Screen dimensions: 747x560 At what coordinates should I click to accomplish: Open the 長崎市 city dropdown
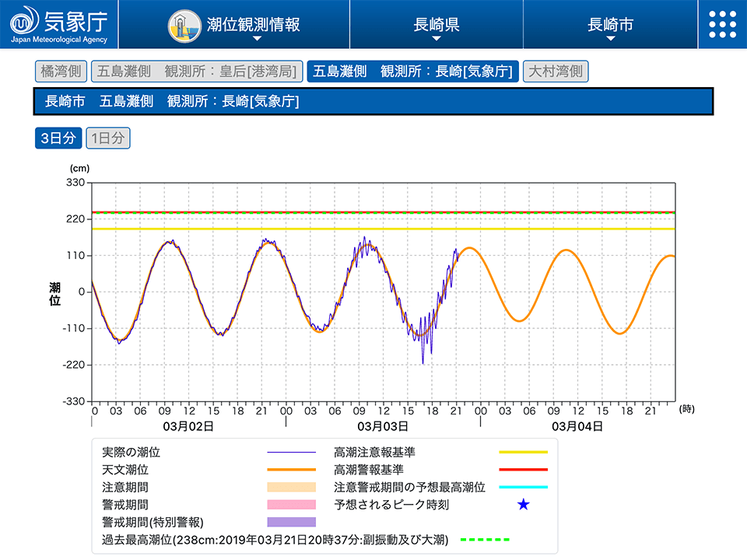[610, 25]
